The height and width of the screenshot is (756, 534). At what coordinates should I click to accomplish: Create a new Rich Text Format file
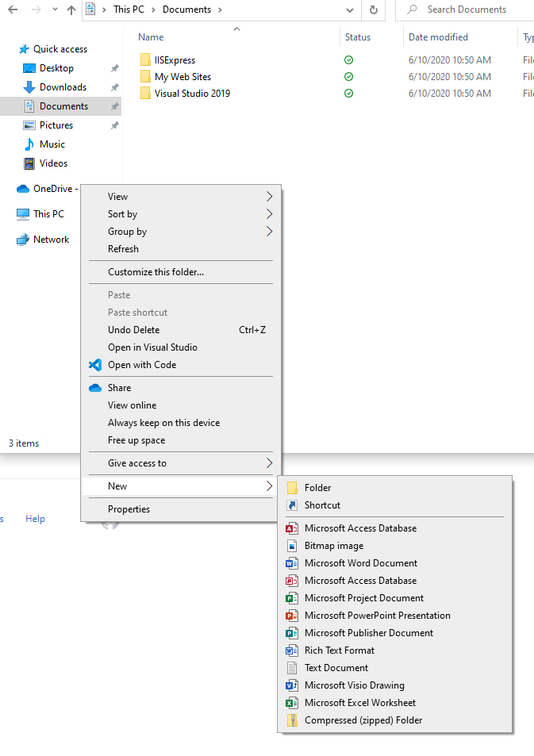pos(395,650)
